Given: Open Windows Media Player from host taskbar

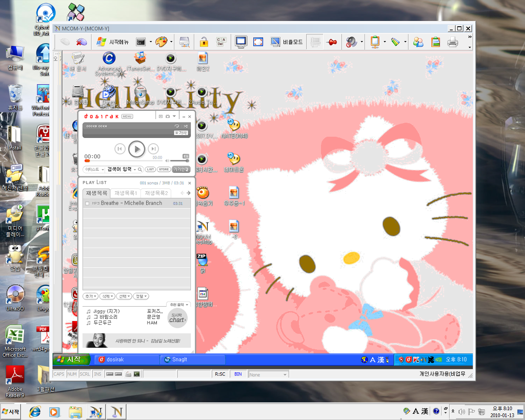Looking at the screenshot, I should pyautogui.click(x=54, y=412).
